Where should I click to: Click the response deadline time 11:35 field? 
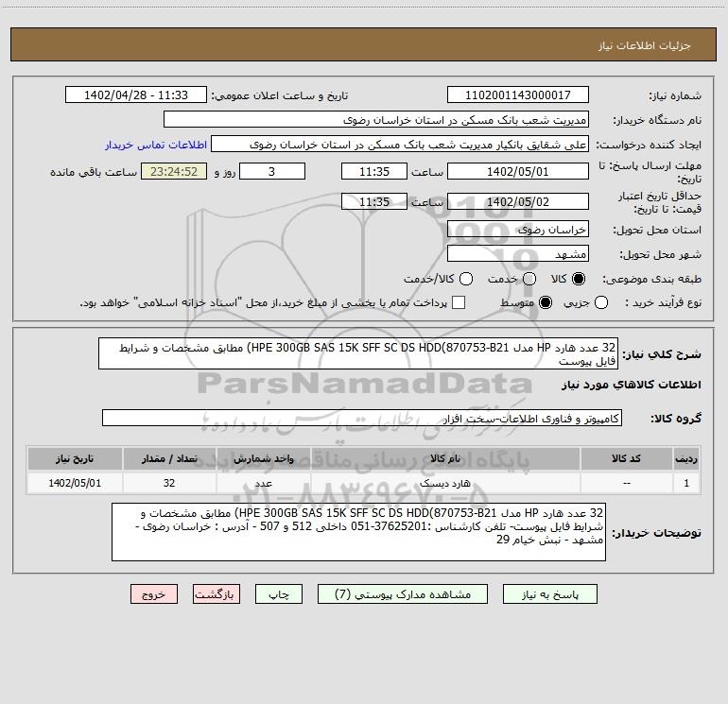click(374, 171)
